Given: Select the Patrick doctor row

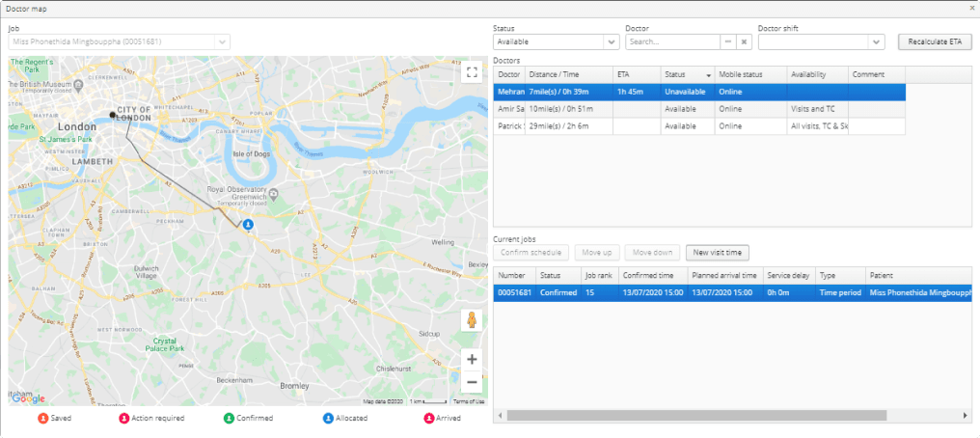Looking at the screenshot, I should pos(699,126).
